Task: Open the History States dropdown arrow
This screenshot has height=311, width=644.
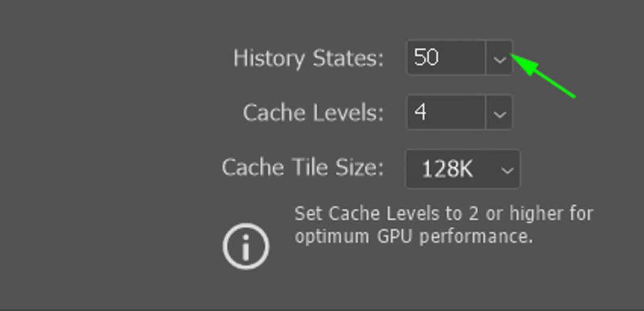Action: pos(499,58)
